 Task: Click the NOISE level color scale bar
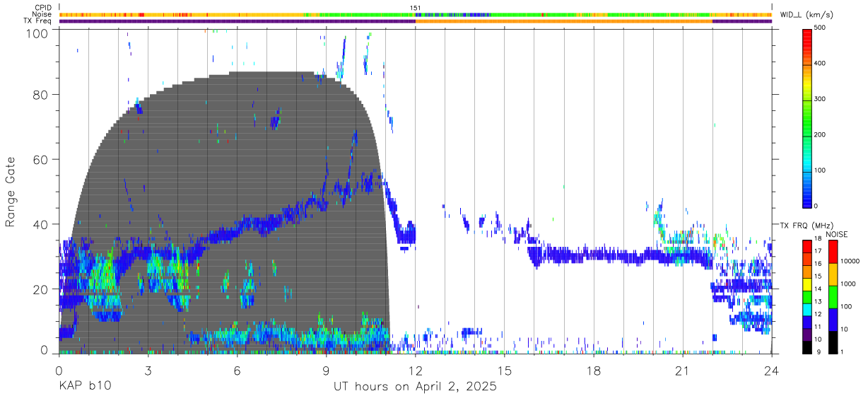[x=833, y=296]
